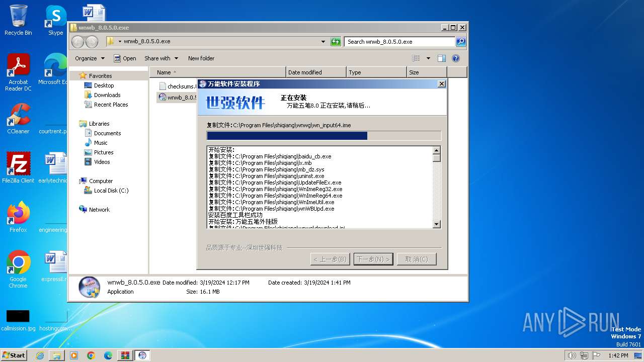Click the 取消(C) cancel button
The image size is (644, 362).
(x=416, y=259)
